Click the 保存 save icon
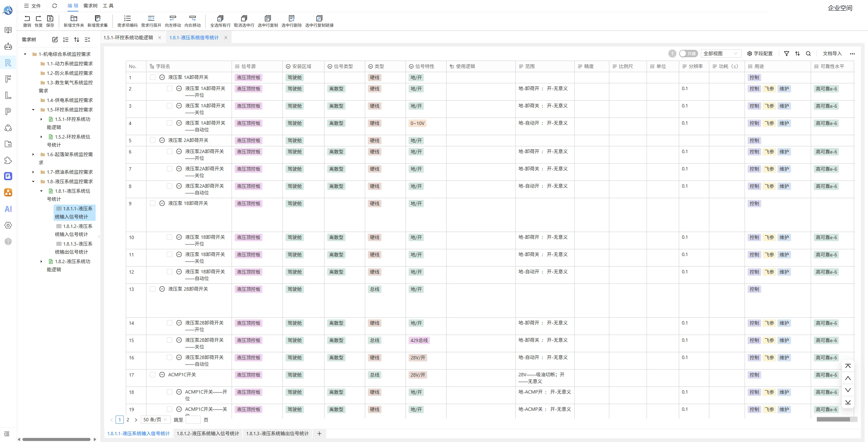Viewport: 868px width, 442px height. pyautogui.click(x=50, y=18)
